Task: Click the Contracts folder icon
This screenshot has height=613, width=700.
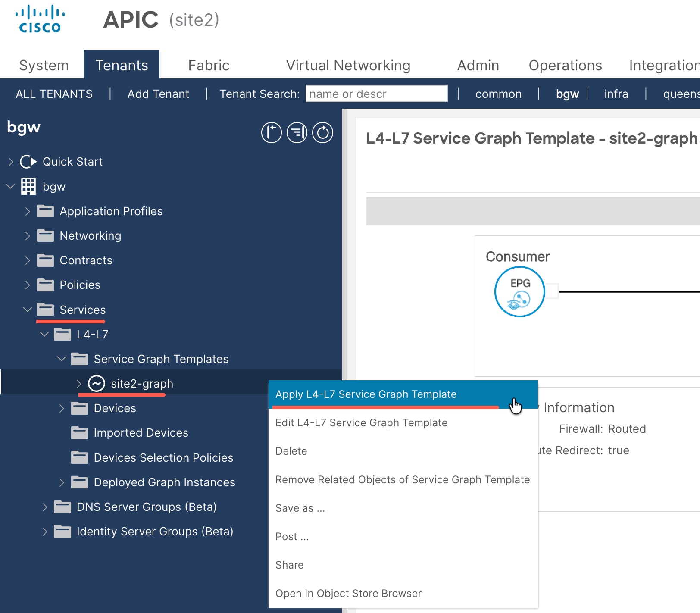Action: pyautogui.click(x=45, y=260)
